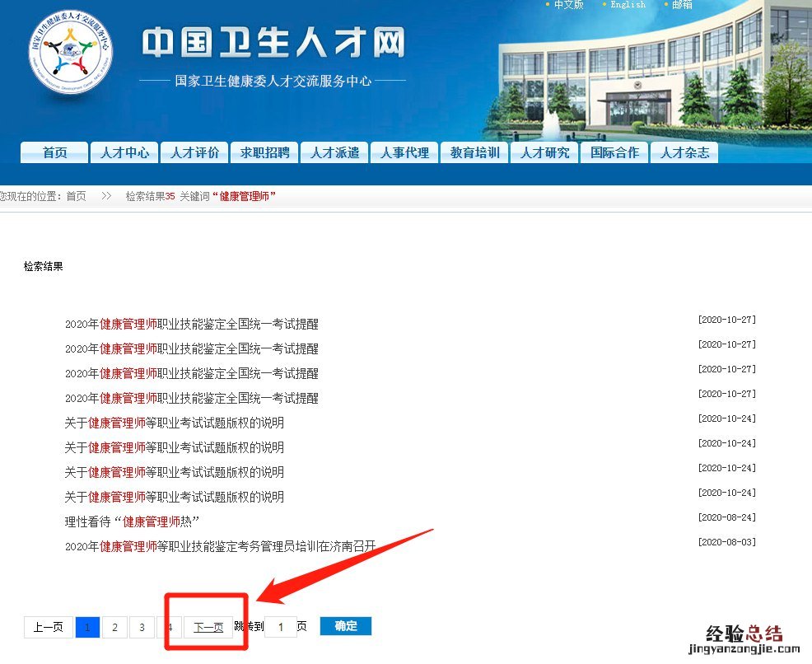
Task: Click the date [2020-08-24]
Action: click(x=726, y=517)
